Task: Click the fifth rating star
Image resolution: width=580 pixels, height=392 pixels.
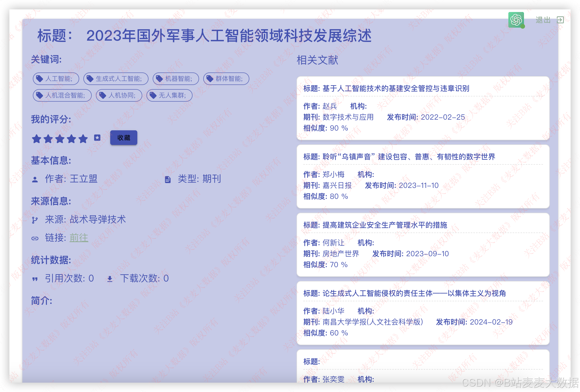Action: [x=83, y=139]
